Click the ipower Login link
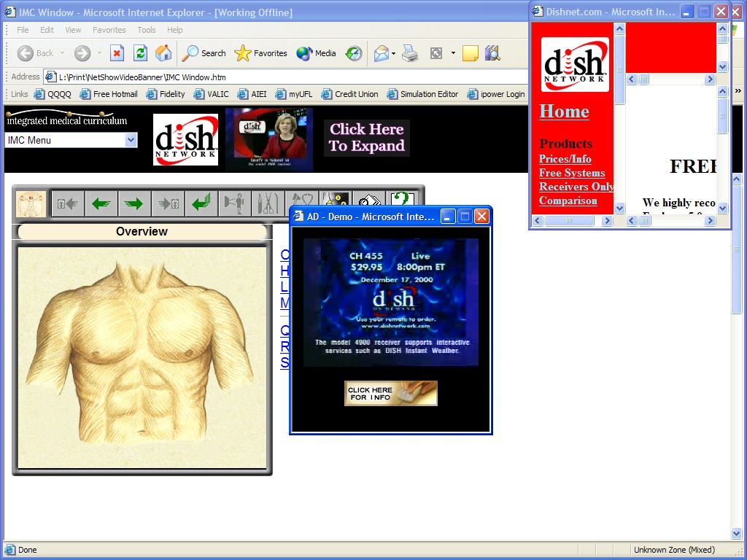The height and width of the screenshot is (560, 747). click(x=496, y=94)
